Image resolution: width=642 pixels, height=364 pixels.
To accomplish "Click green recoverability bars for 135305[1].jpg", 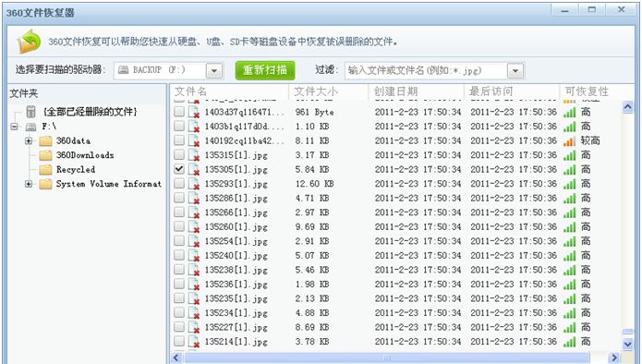I will point(570,170).
